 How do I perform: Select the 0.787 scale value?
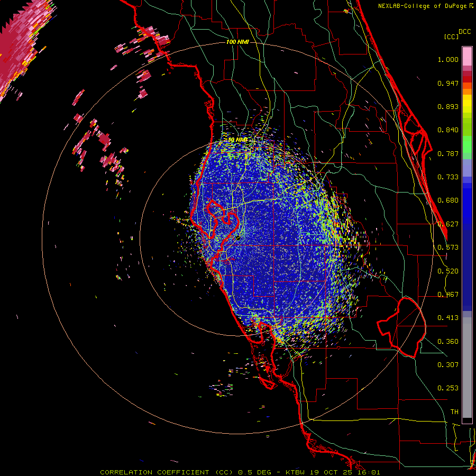[x=448, y=153]
